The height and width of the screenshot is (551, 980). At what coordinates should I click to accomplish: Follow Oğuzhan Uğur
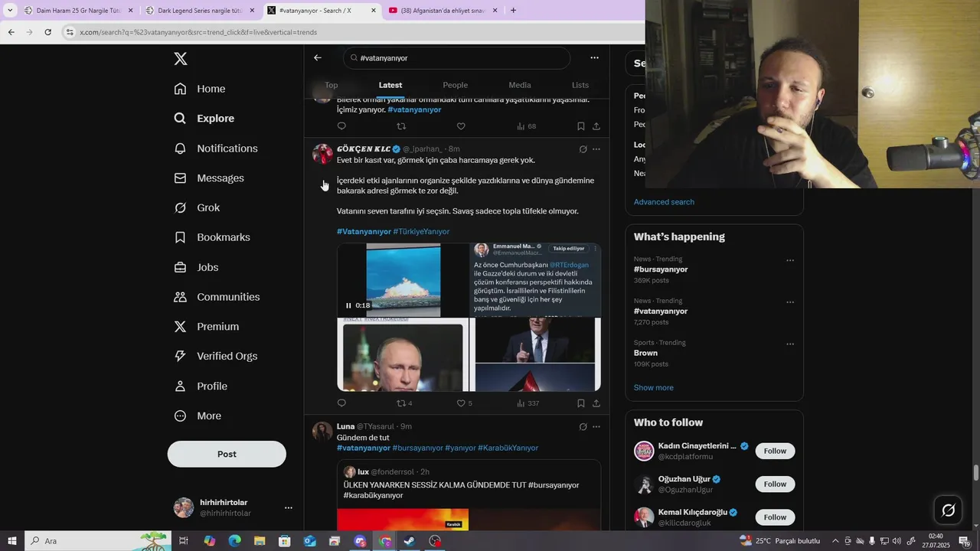775,484
